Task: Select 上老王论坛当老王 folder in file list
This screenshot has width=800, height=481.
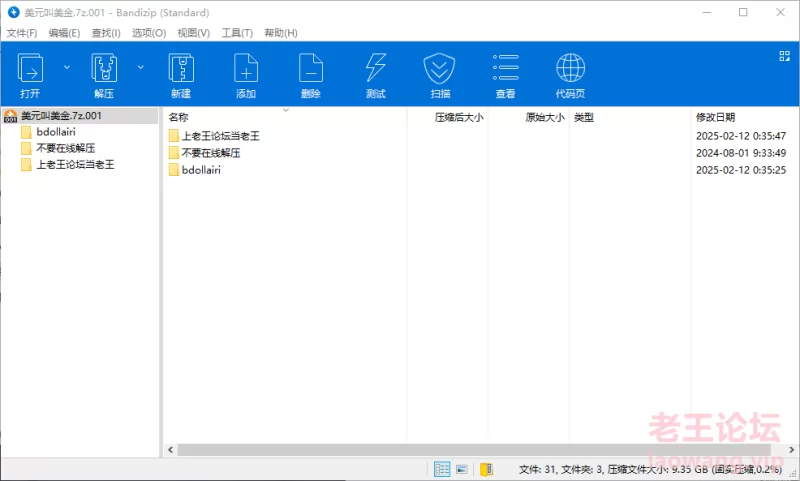Action: [220, 136]
